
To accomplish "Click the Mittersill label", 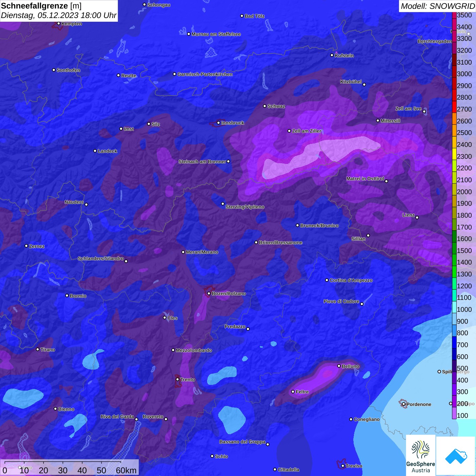I will pyautogui.click(x=390, y=121).
